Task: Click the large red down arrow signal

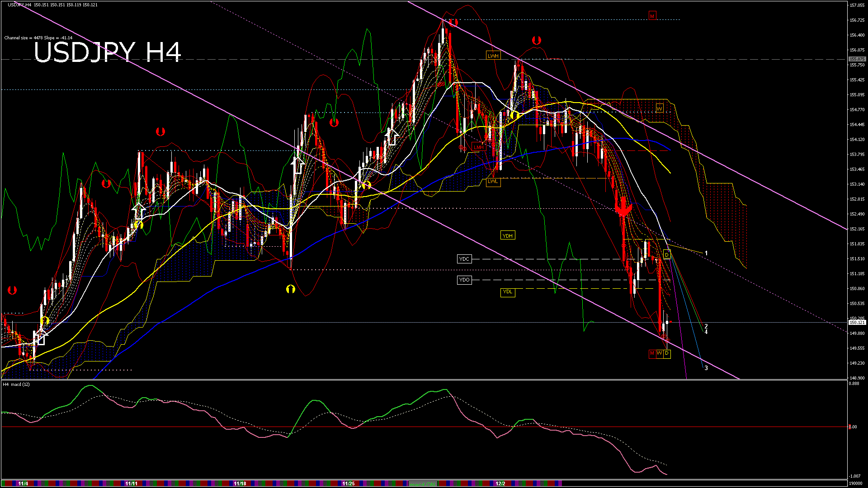Action: [623, 207]
